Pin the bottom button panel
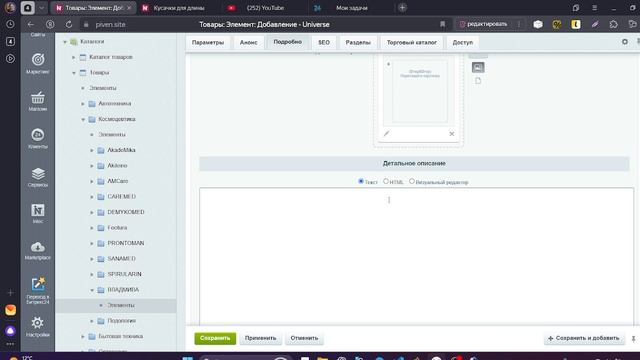Image resolution: width=640 pixels, height=360 pixels. (x=633, y=338)
